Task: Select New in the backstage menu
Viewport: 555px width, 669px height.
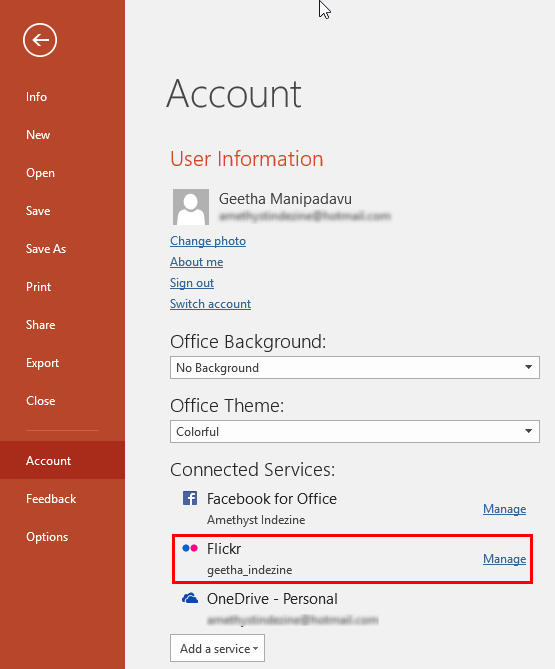Action: pos(38,135)
